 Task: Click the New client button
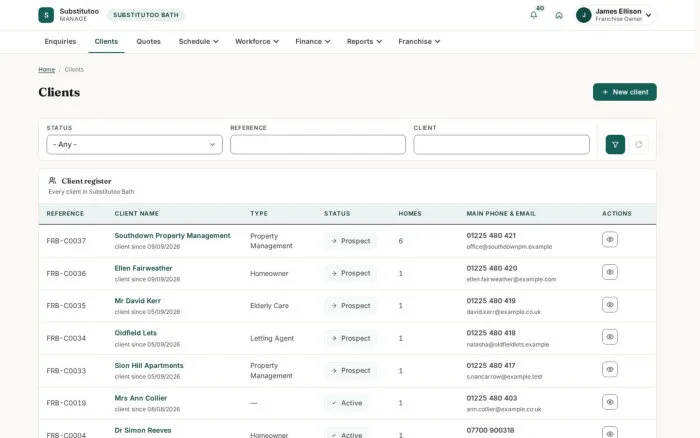[625, 92]
